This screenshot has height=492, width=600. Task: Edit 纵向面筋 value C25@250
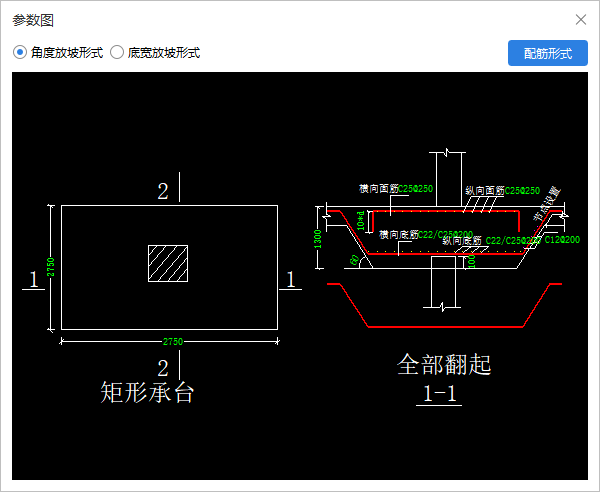tap(522, 191)
